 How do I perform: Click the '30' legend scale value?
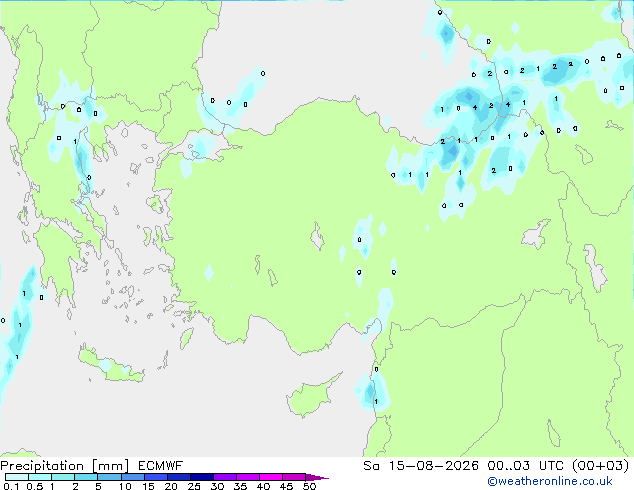click(218, 486)
